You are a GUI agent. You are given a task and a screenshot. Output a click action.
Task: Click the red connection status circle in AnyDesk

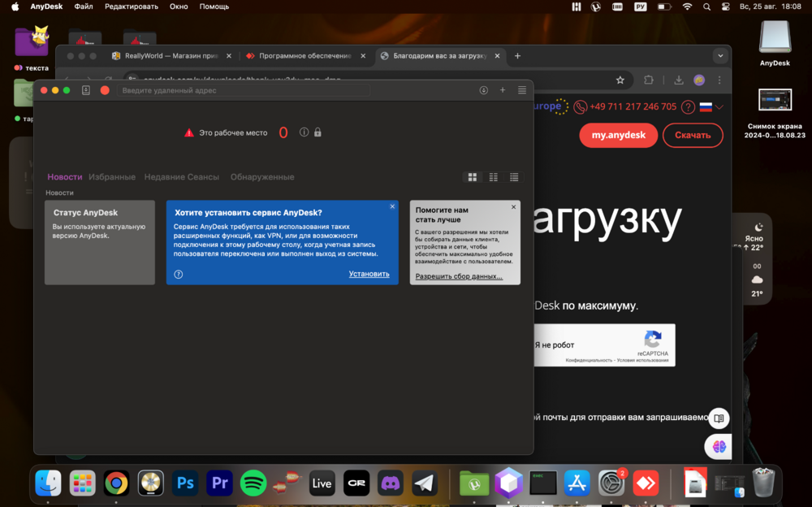[x=105, y=90]
